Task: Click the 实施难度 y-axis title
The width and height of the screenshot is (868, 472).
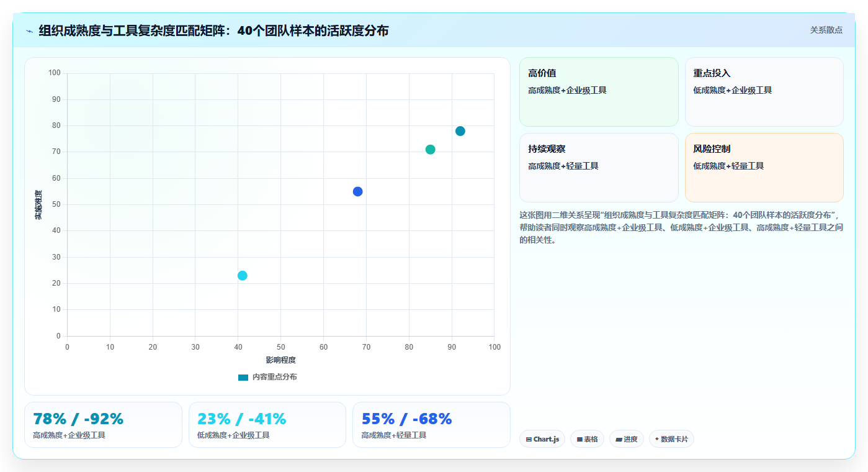Action: [38, 205]
